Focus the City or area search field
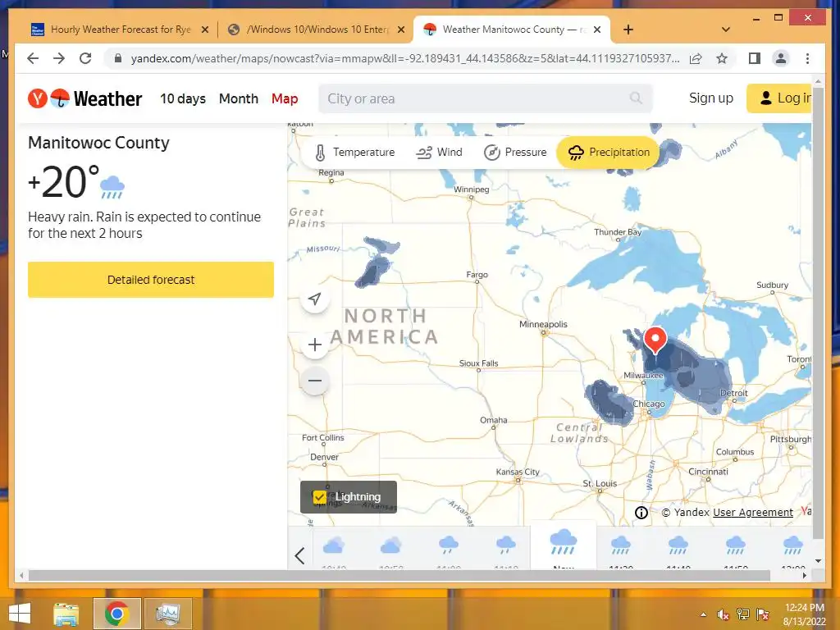 [x=486, y=98]
